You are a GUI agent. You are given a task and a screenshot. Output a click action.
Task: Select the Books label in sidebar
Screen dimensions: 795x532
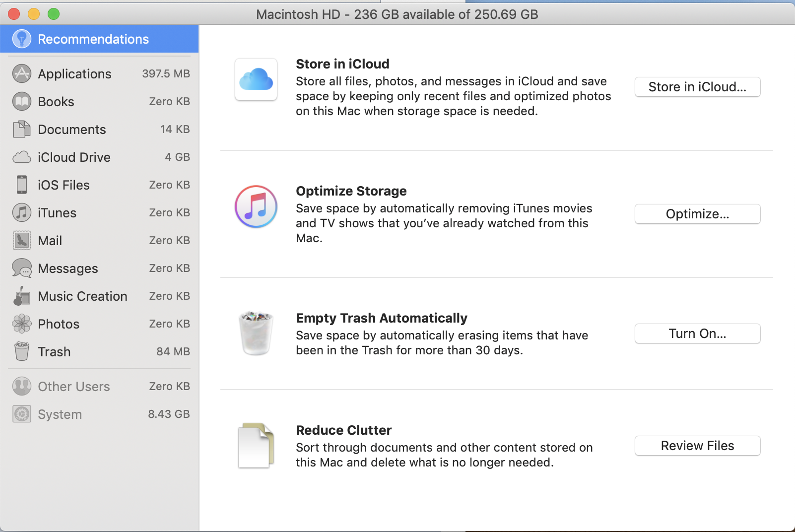[56, 102]
